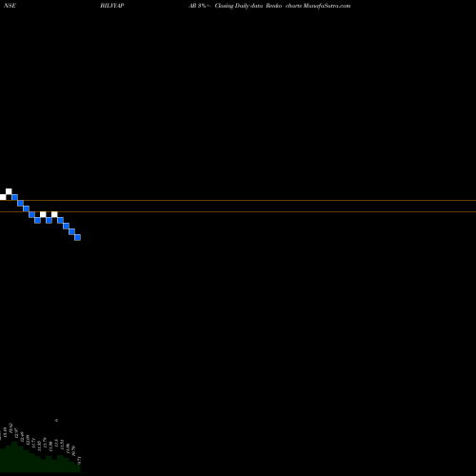
Task: Click the BILVYAP ticker symbol text
Action: click(x=112, y=6)
